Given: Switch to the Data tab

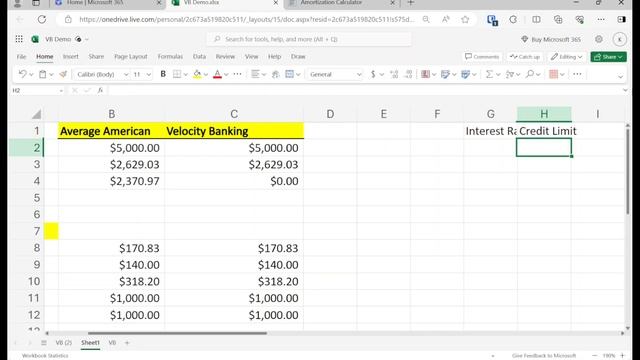Looking at the screenshot, I should (199, 57).
